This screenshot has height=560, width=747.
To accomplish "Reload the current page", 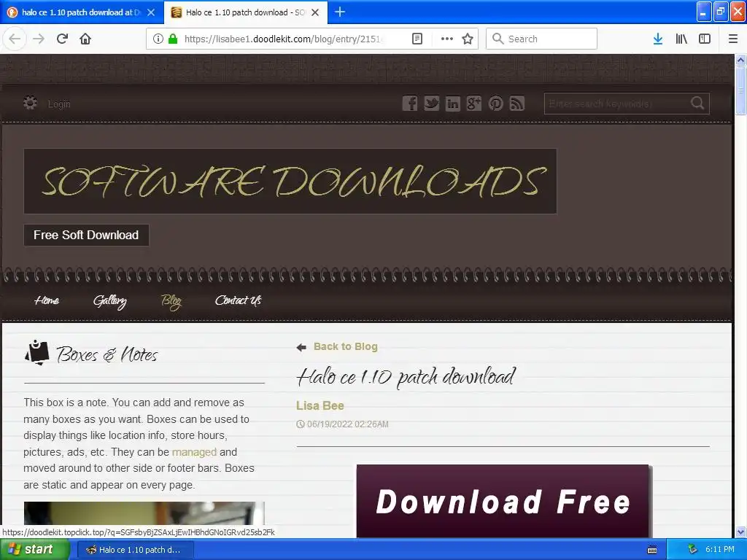I will [63, 39].
